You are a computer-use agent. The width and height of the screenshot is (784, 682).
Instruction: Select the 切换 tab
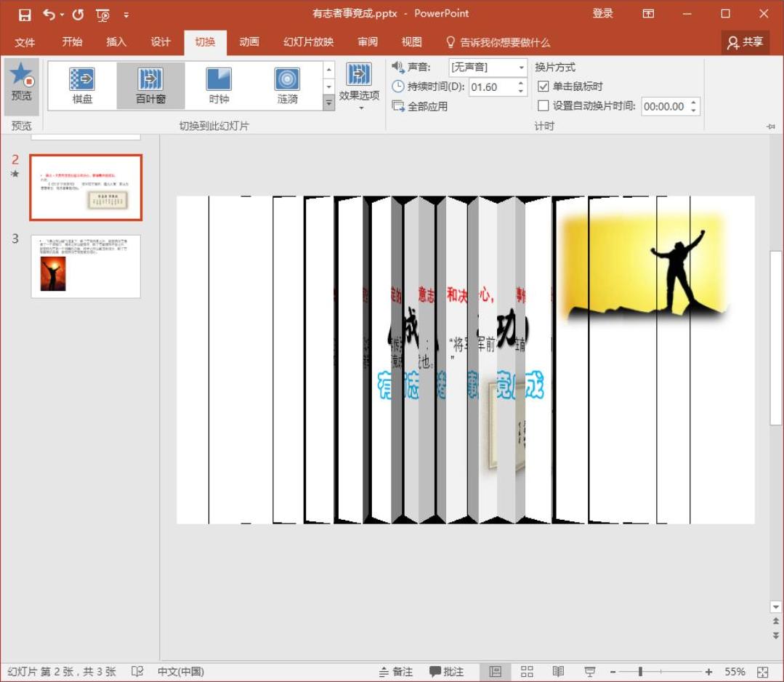click(205, 42)
